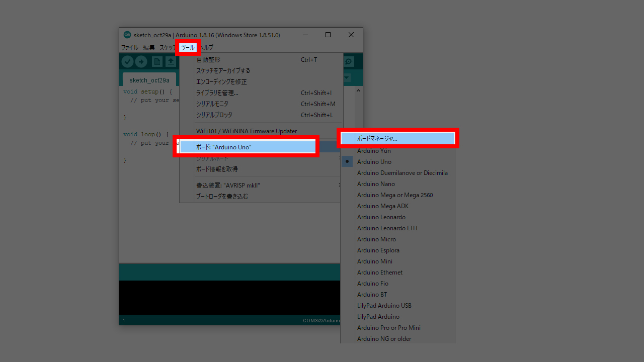Viewport: 644px width, 362px height.
Task: Select the Arduino Uno radio option
Action: (374, 162)
